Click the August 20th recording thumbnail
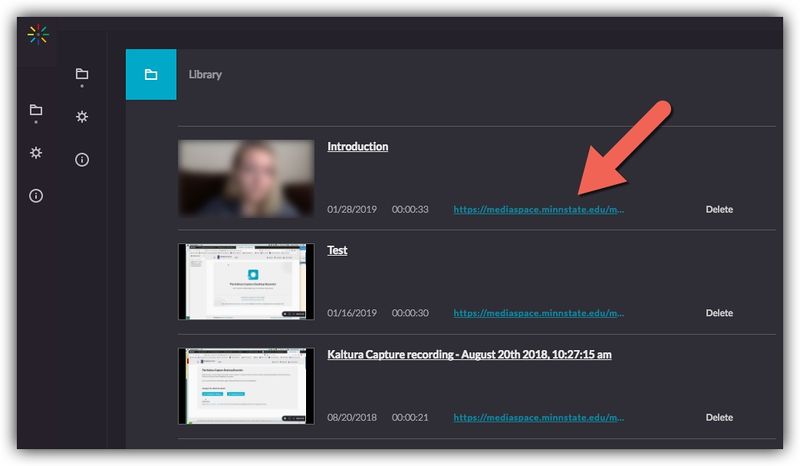This screenshot has height=466, width=800. coord(246,386)
